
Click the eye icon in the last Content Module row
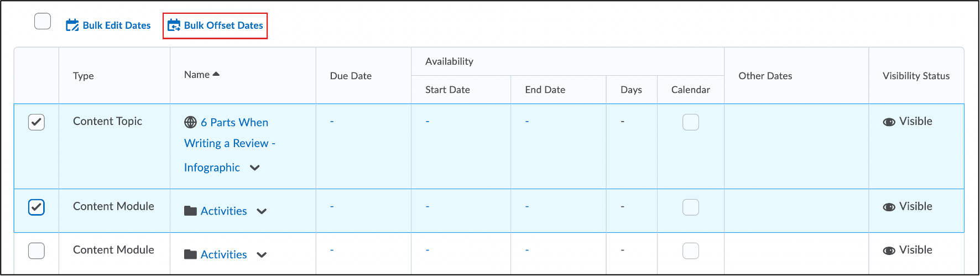tap(889, 251)
